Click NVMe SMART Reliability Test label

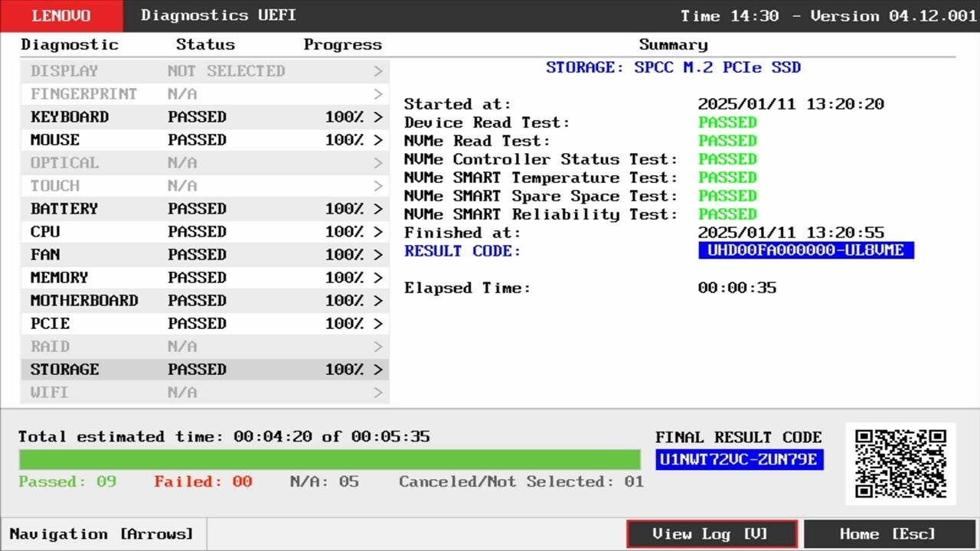541,214
